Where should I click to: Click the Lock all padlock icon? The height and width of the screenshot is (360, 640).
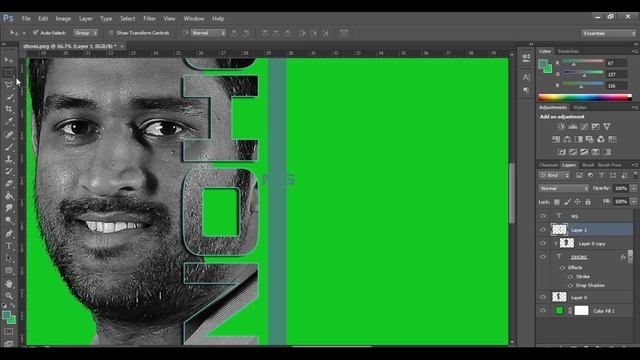(588, 202)
